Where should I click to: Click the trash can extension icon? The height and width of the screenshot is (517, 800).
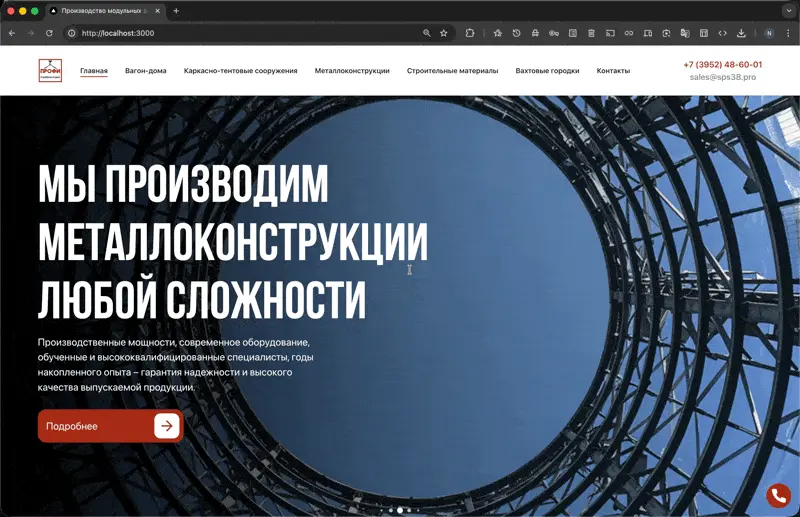[591, 33]
